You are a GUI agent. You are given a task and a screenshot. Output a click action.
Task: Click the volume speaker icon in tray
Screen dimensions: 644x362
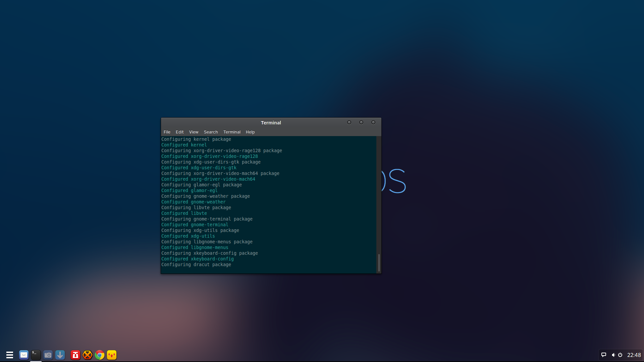coord(613,355)
